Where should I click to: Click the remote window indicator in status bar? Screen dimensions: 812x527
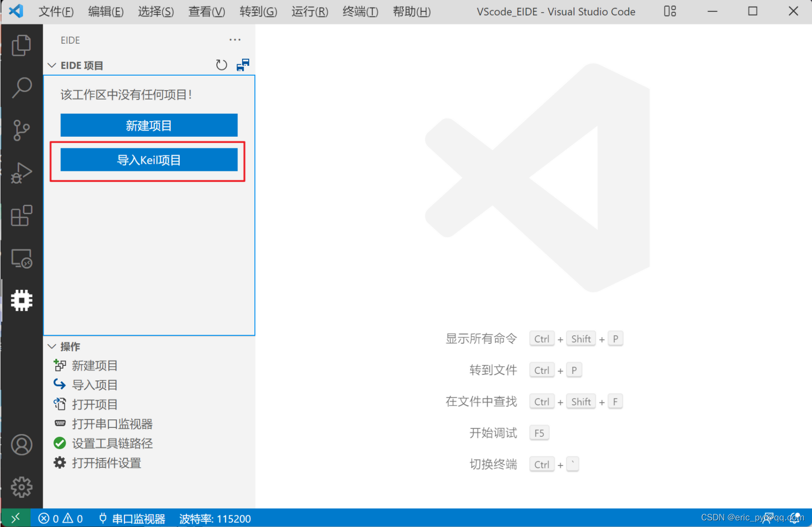click(16, 518)
